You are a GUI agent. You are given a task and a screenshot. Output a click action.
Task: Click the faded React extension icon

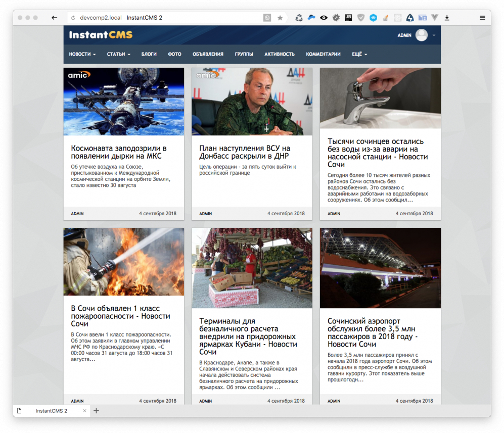[398, 18]
